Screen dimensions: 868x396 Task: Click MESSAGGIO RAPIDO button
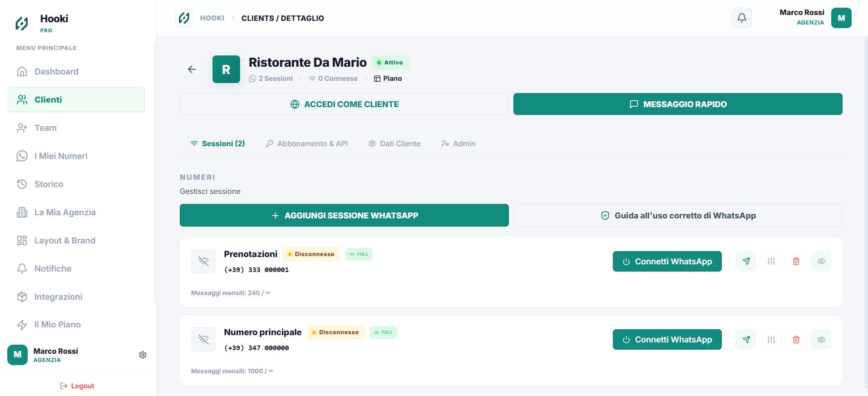[678, 104]
